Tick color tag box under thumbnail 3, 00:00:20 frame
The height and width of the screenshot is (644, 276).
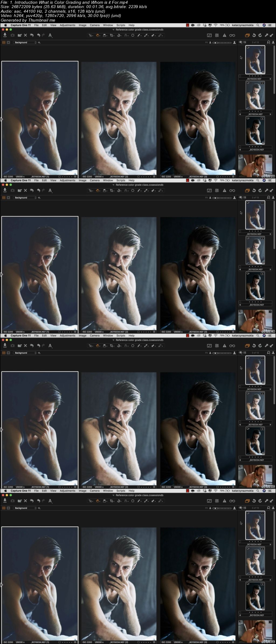point(240,147)
